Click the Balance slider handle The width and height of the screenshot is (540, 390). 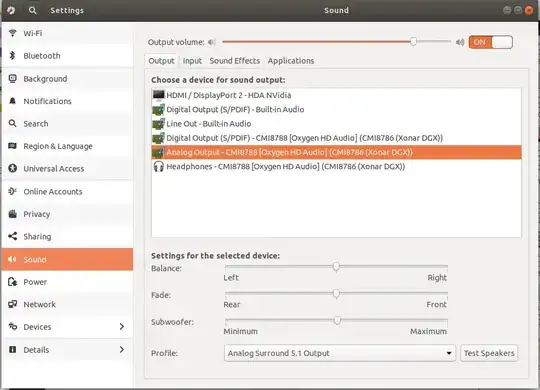point(336,267)
